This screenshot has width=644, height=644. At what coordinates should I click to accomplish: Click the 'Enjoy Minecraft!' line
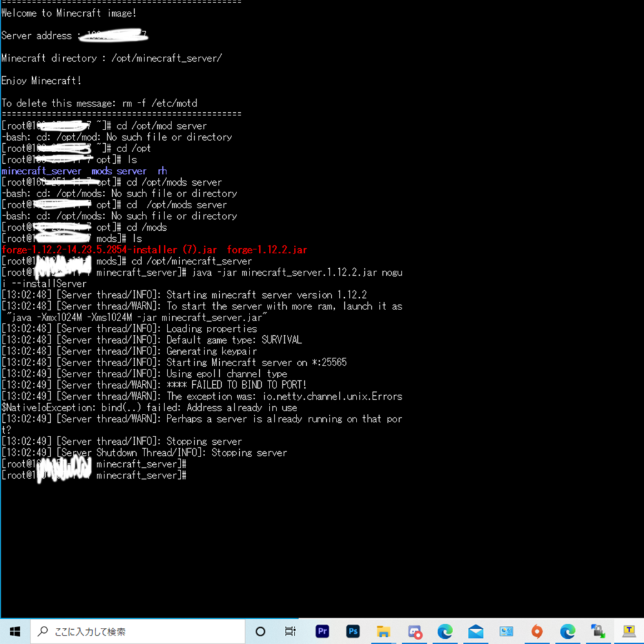41,81
